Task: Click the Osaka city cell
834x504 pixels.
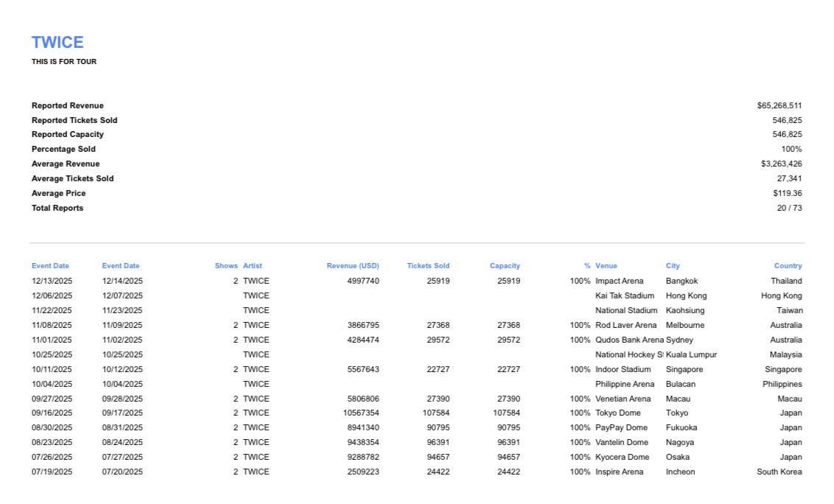Action: [x=678, y=457]
